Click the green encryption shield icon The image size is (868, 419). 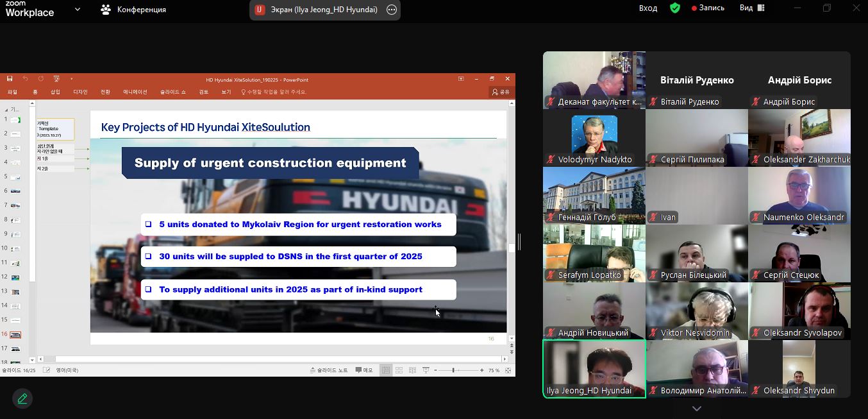[675, 8]
